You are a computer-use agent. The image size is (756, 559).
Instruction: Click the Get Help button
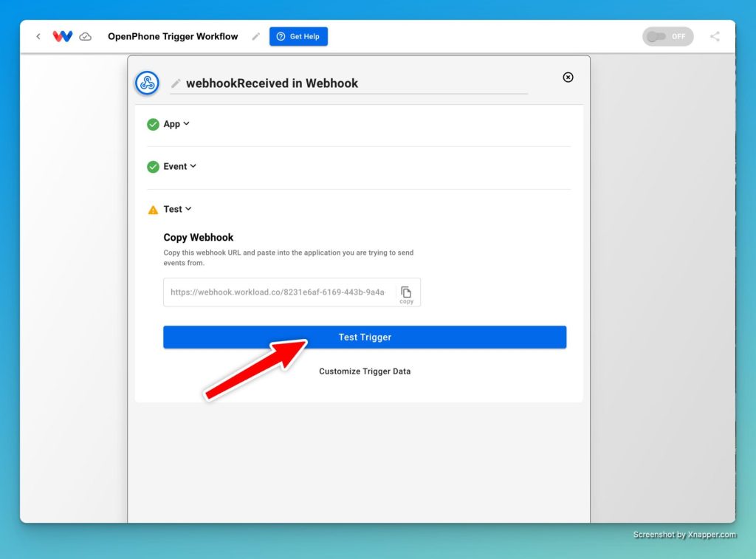(298, 37)
